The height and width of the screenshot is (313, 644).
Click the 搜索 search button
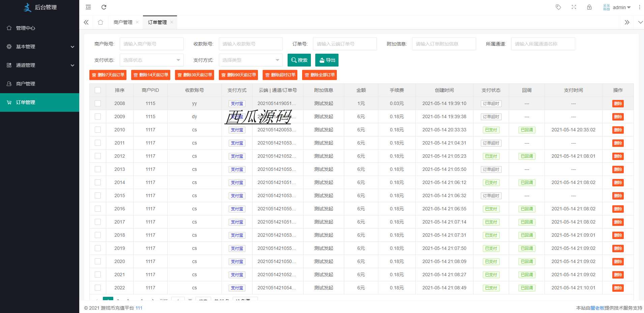[299, 60]
